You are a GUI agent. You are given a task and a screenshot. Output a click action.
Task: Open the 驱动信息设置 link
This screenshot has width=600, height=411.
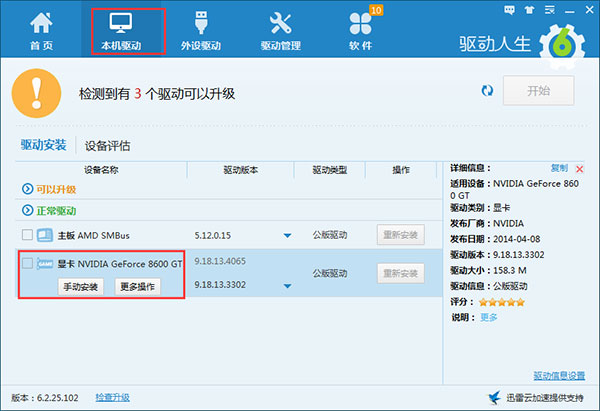tap(559, 376)
